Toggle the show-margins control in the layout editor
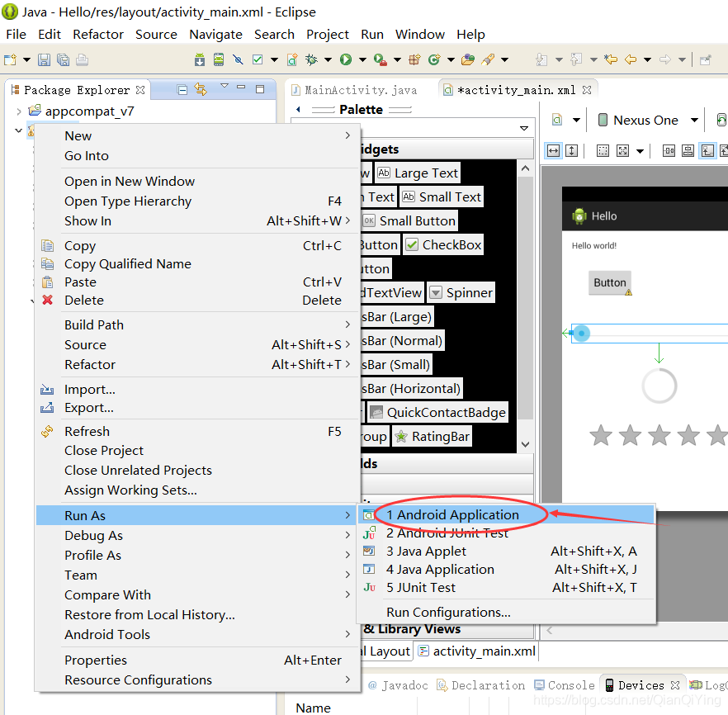The width and height of the screenshot is (728, 715). click(x=603, y=150)
